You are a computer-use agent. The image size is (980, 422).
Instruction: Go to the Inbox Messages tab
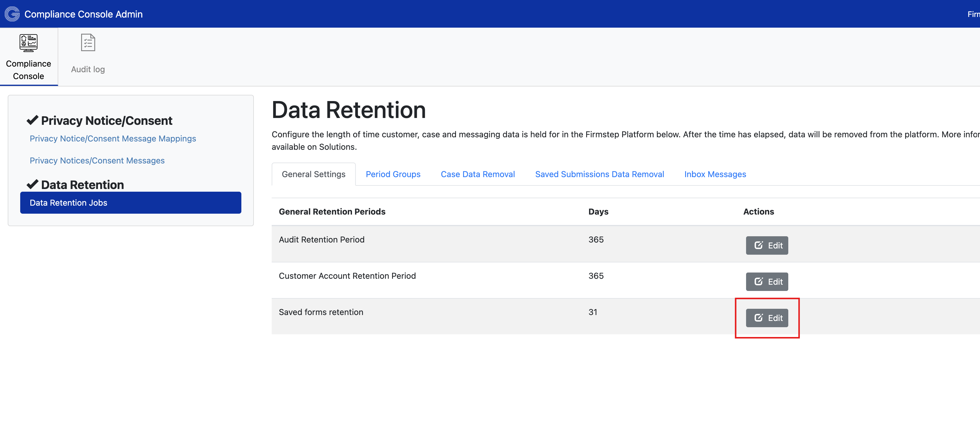point(715,174)
